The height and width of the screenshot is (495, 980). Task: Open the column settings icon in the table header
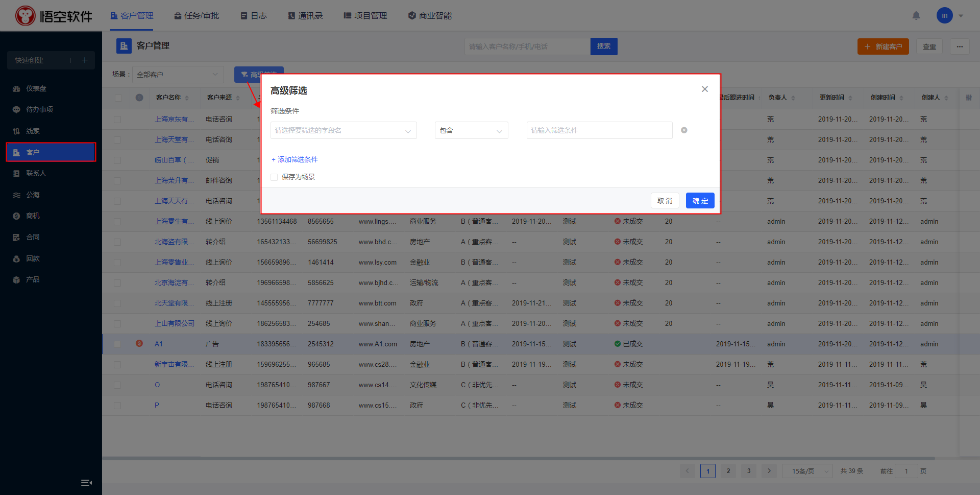click(x=968, y=98)
